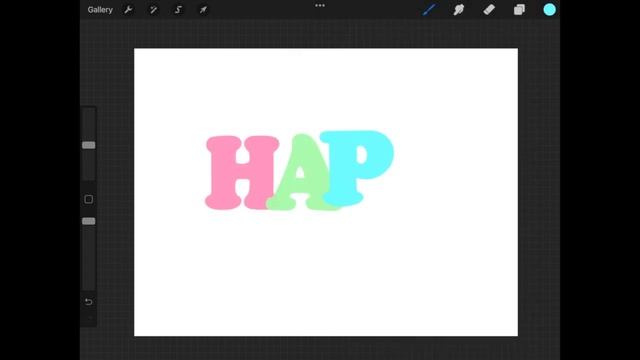Tap the square Modify button in the sidebar
Image resolution: width=640 pixels, height=360 pixels.
(x=89, y=199)
